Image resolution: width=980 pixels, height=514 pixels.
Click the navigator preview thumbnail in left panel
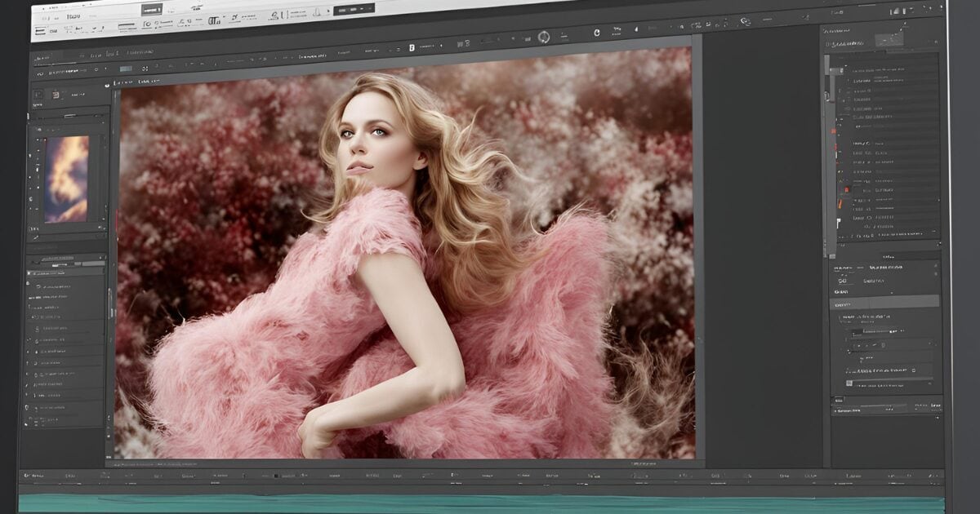pyautogui.click(x=67, y=179)
